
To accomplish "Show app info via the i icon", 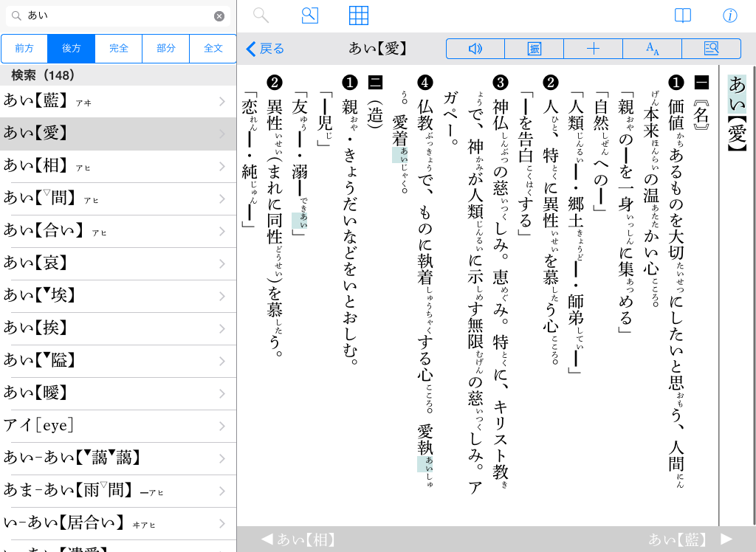I will pyautogui.click(x=730, y=15).
